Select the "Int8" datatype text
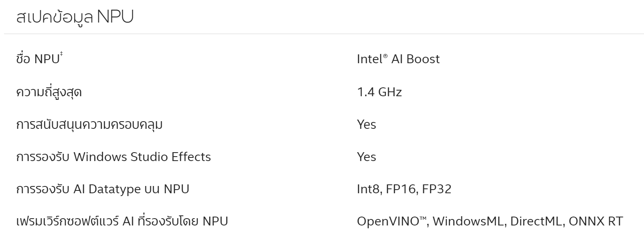 pyautogui.click(x=367, y=189)
